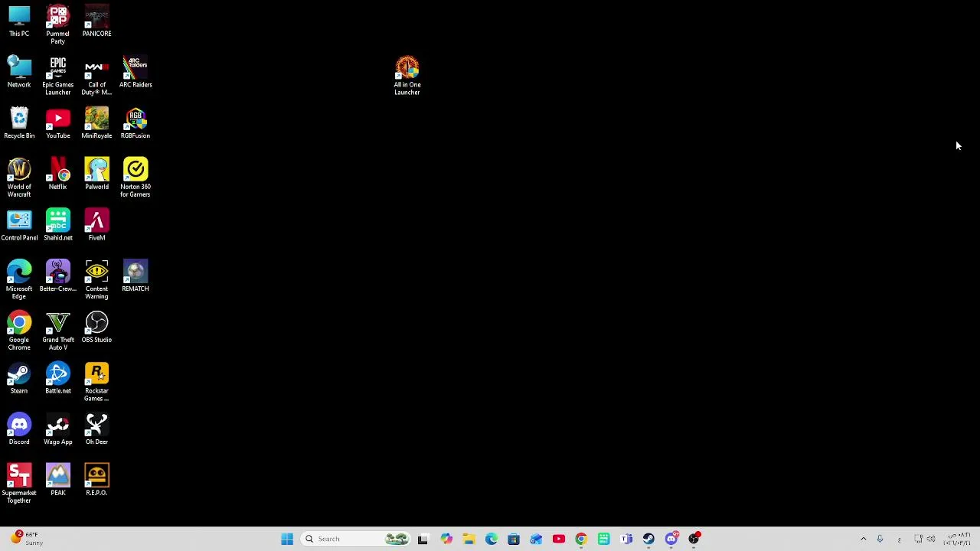Select the Microsoft Edge desktop shortcut
Screen dimensions: 980x551
pyautogui.click(x=19, y=280)
